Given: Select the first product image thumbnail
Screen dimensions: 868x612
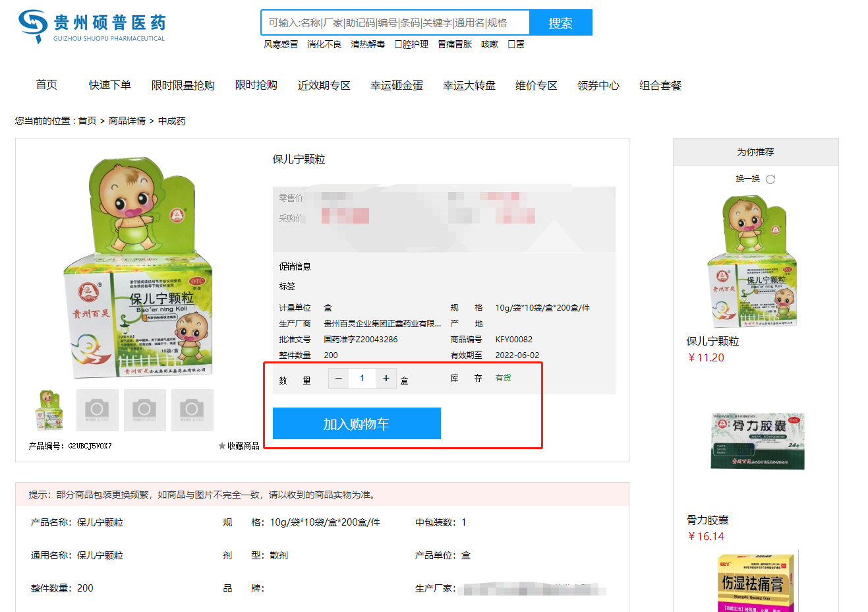Looking at the screenshot, I should pyautogui.click(x=49, y=410).
